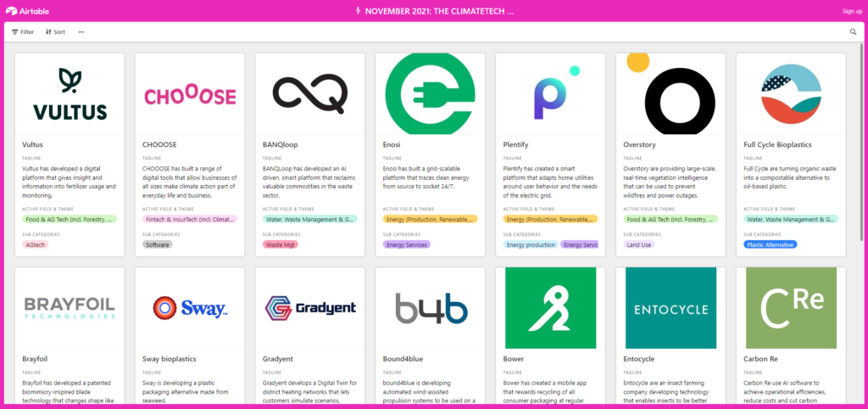Click the Waste Mgt sub category tag
This screenshot has height=409, width=868.
coord(280,244)
